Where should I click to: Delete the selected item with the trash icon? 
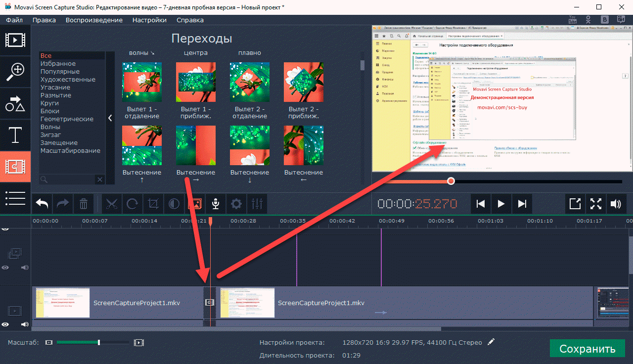coord(84,203)
